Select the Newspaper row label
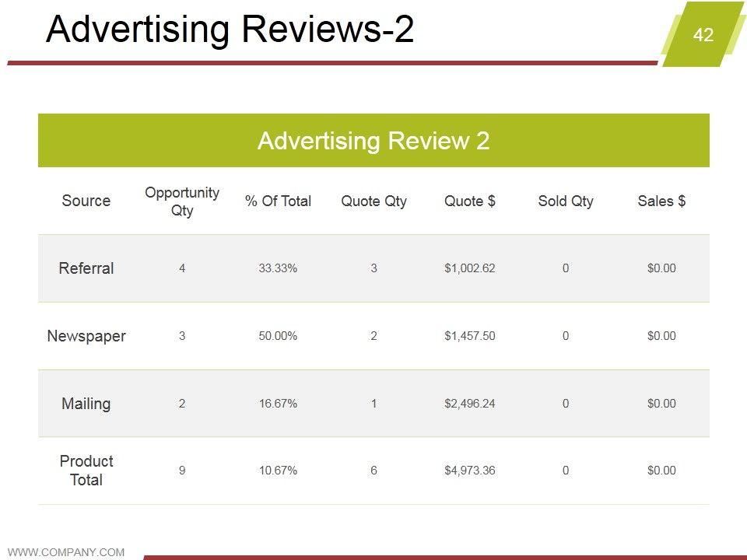Viewport: 747px width, 560px height. 86,336
